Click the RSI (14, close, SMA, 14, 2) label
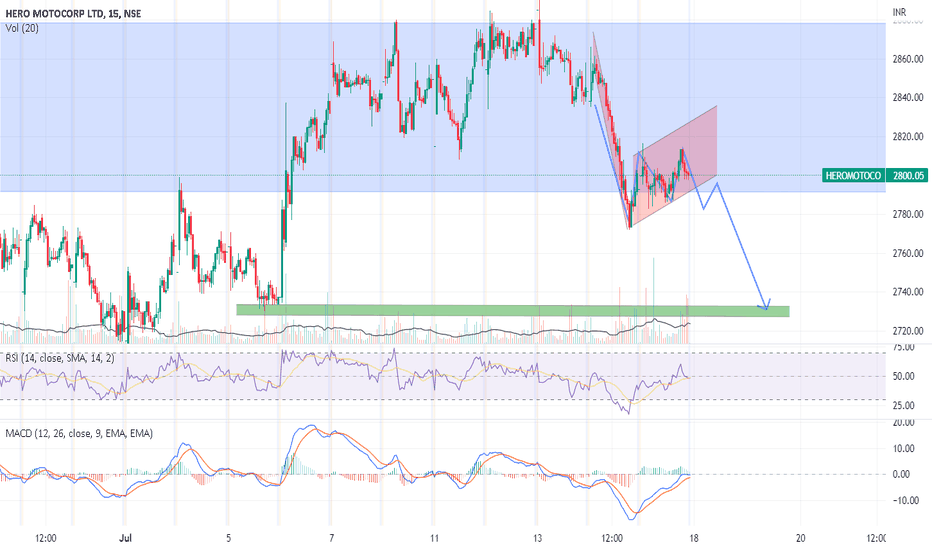The width and height of the screenshot is (932, 550). [59, 358]
